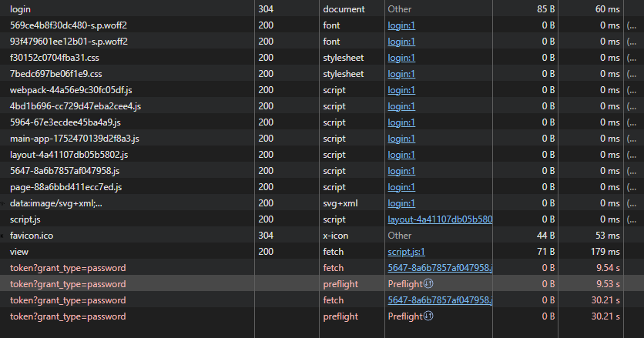Select the main-app-1752470139d2f8a3.js request
The height and width of the screenshot is (338, 644).
click(75, 139)
